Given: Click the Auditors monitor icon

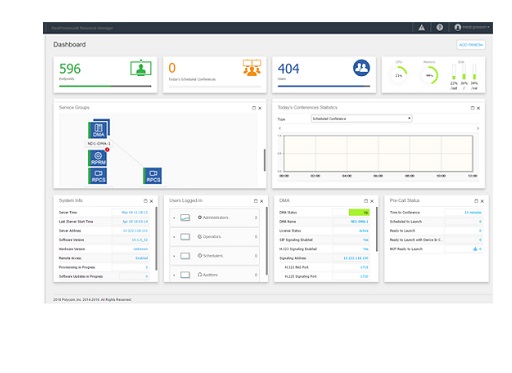Looking at the screenshot, I should [185, 275].
